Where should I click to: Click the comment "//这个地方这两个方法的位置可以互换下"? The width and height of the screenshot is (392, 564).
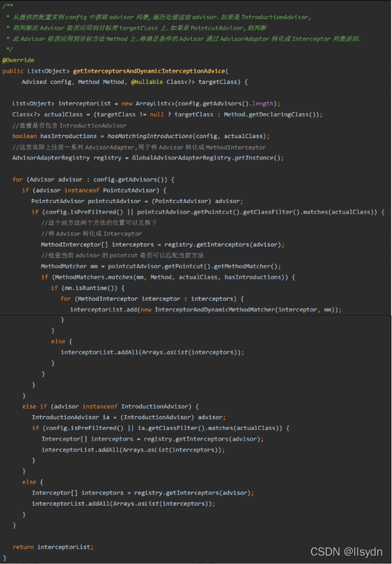tap(99, 223)
